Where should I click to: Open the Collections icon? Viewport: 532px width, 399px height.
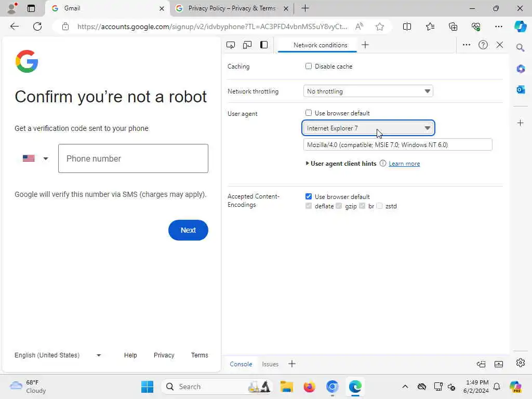[453, 26]
